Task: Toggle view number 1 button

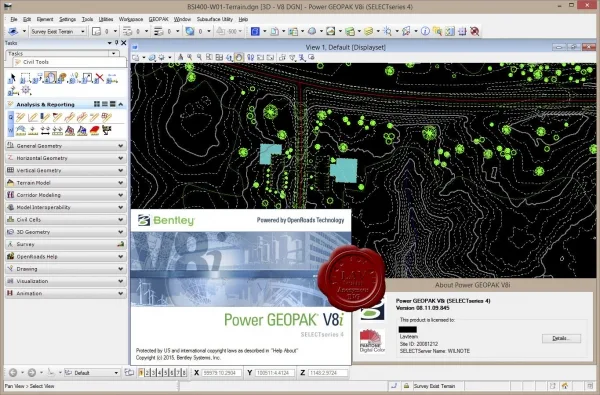Action: 141,372
